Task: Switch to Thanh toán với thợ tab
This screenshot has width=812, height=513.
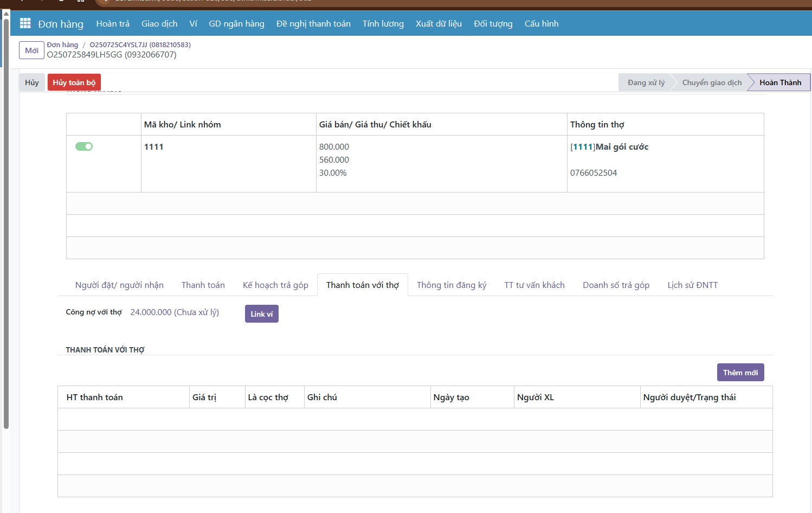Action: coord(363,285)
